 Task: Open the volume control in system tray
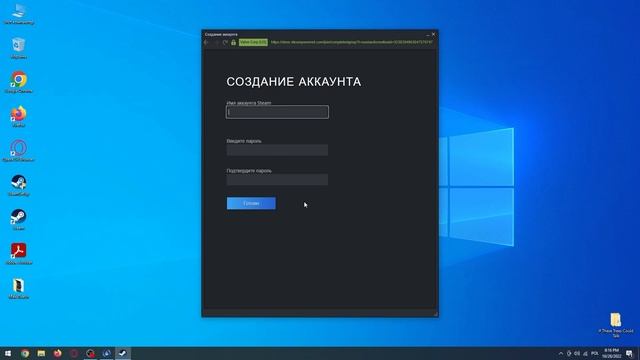(x=577, y=353)
